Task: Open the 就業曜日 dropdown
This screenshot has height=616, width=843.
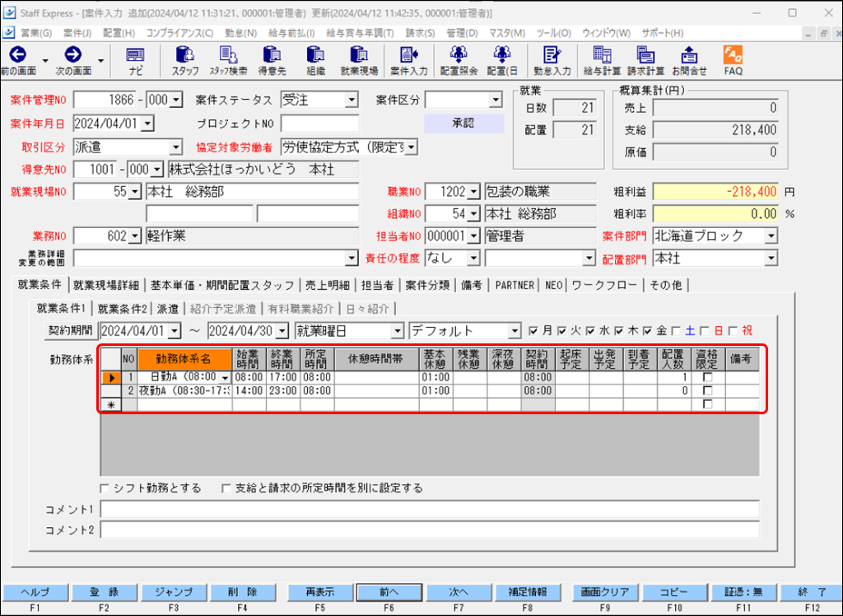Action: [398, 330]
